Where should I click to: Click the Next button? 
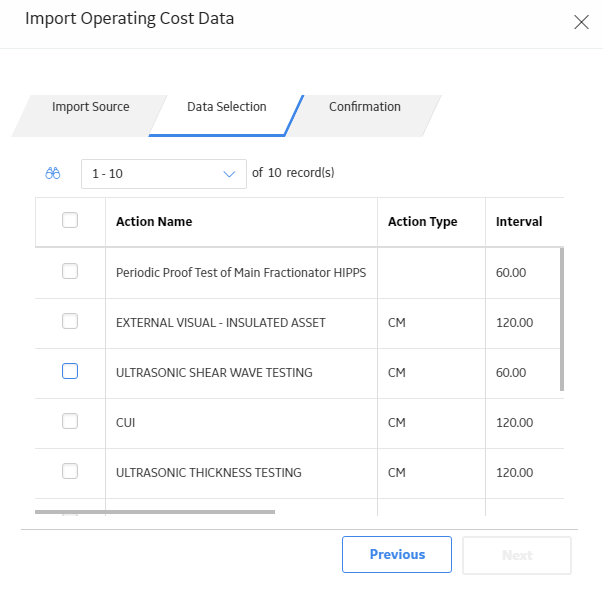517,555
